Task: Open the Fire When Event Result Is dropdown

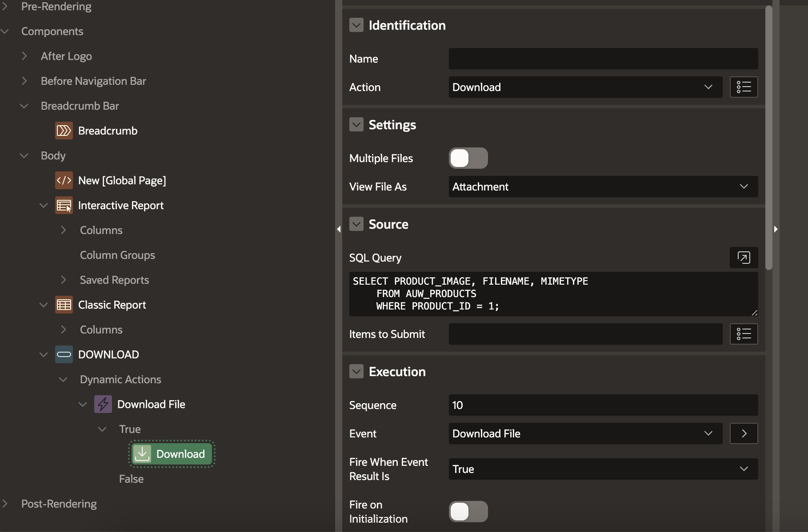Action: click(x=603, y=469)
